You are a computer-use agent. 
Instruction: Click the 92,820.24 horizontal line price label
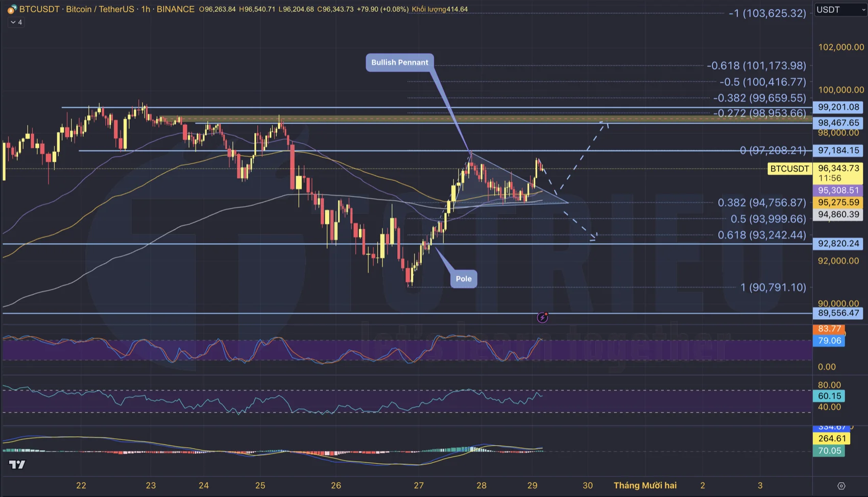[x=838, y=244]
